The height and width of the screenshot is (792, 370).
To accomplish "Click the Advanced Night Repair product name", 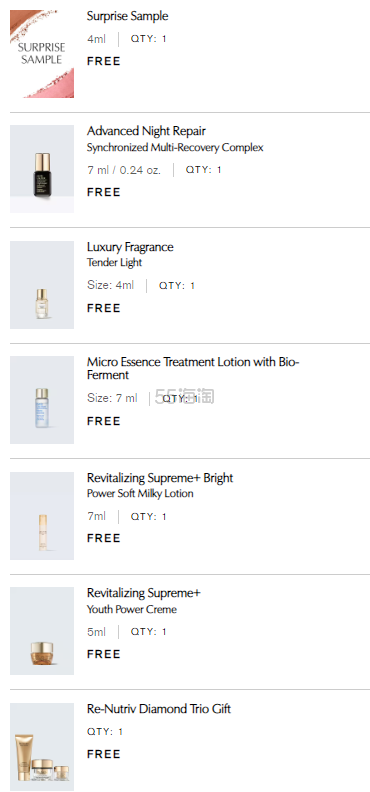I will [x=146, y=131].
